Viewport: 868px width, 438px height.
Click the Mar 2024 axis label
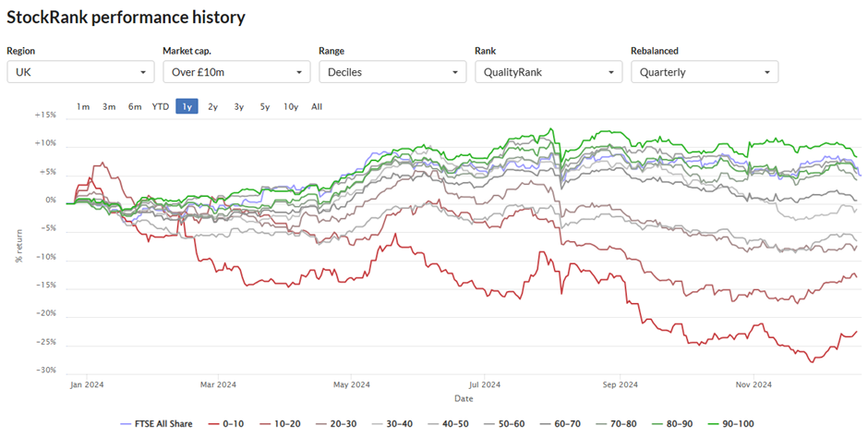218,384
